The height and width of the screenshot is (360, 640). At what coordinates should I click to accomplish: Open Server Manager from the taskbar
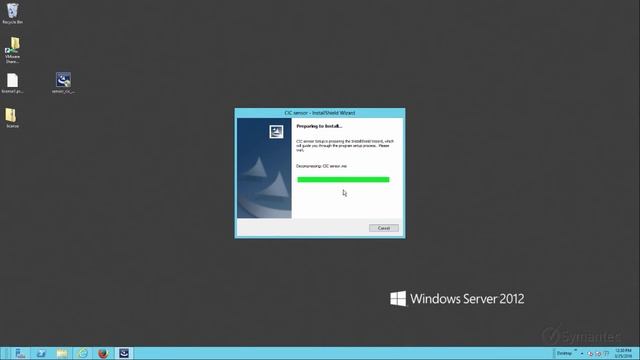pyautogui.click(x=20, y=353)
